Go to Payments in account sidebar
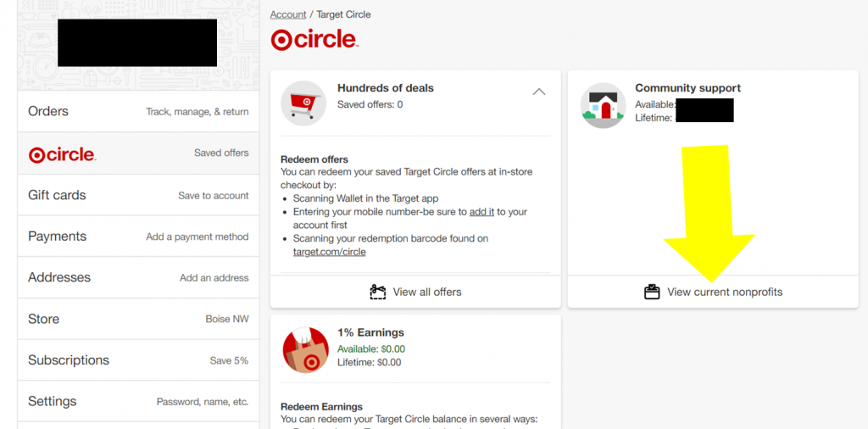This screenshot has height=429, width=868. 138,237
